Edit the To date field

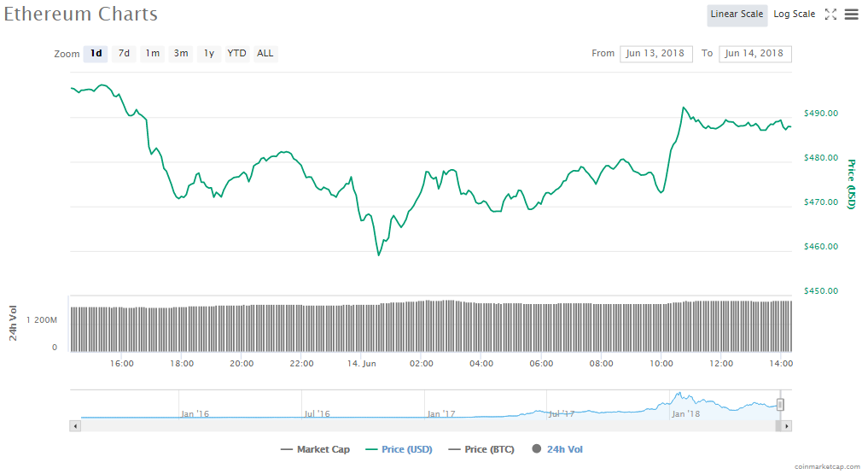[x=754, y=54]
